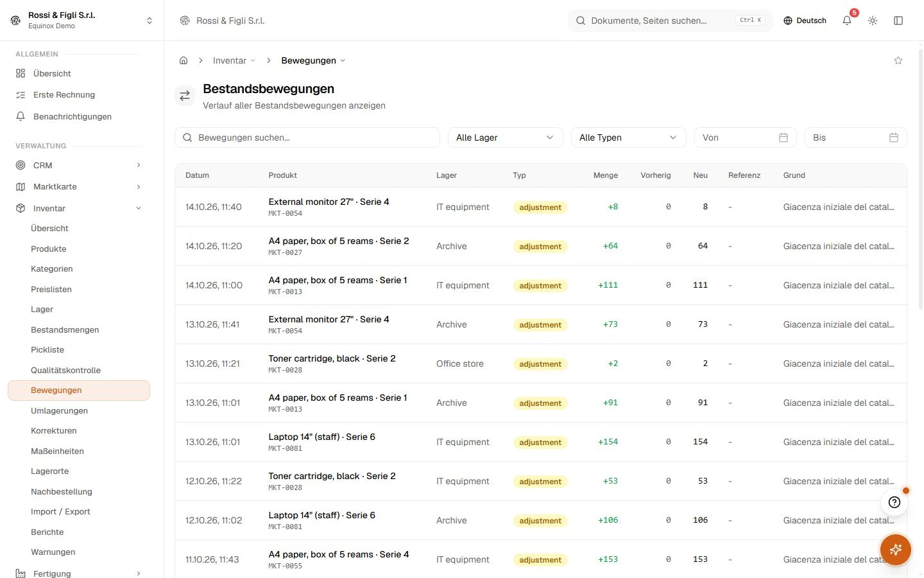Open the Umlagerungen menu item
This screenshot has width=924, height=578.
point(59,410)
